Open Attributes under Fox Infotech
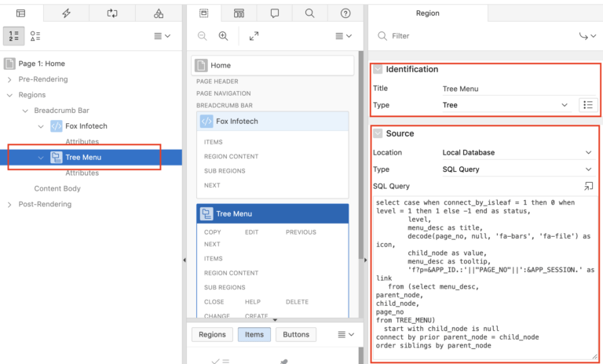 [82, 141]
